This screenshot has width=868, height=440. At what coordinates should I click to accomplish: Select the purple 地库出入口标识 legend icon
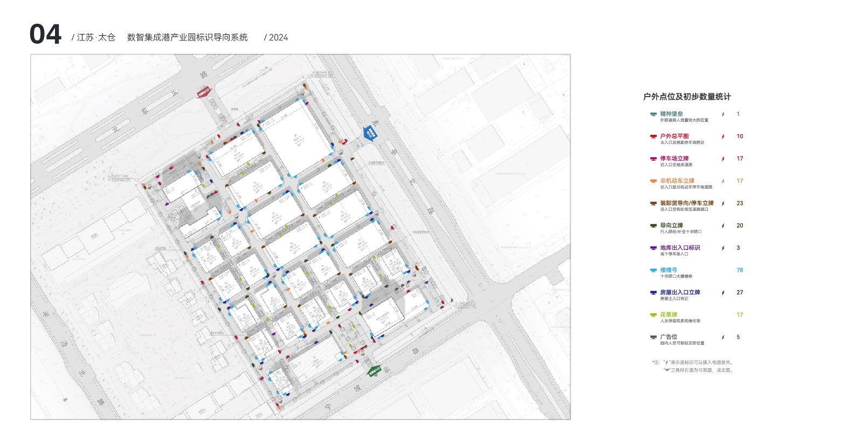tap(653, 248)
